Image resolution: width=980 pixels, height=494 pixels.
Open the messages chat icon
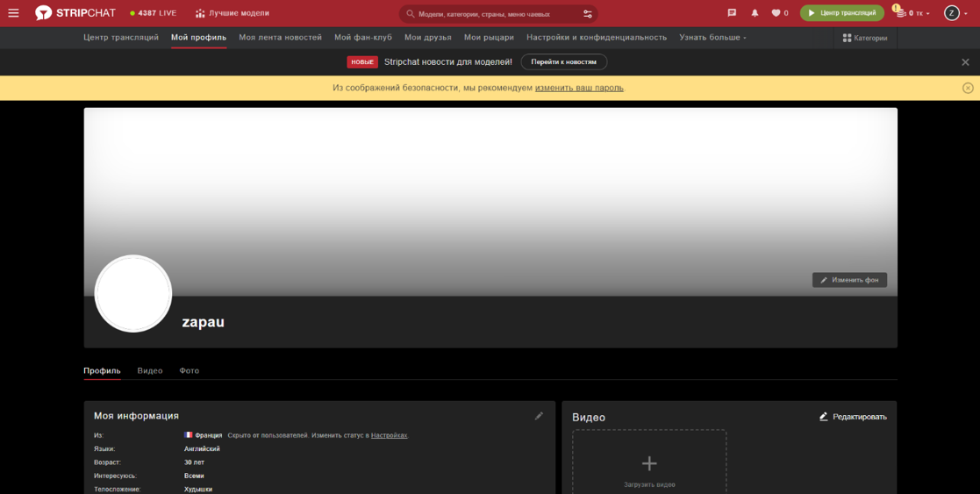pyautogui.click(x=732, y=13)
